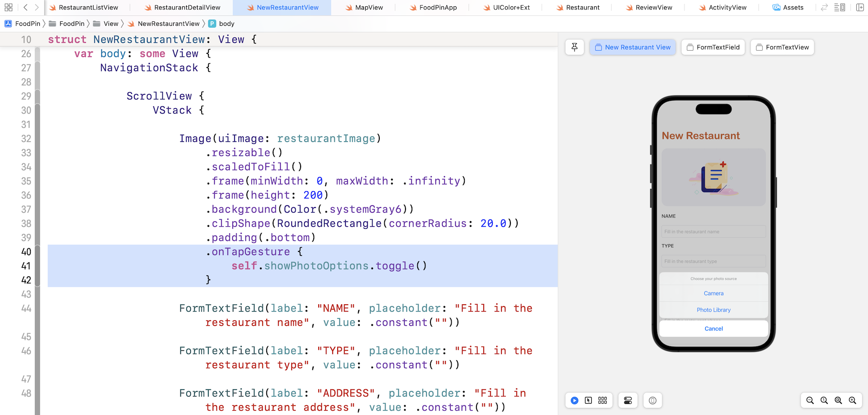
Task: Toggle editor layout options menu
Action: 840,8
